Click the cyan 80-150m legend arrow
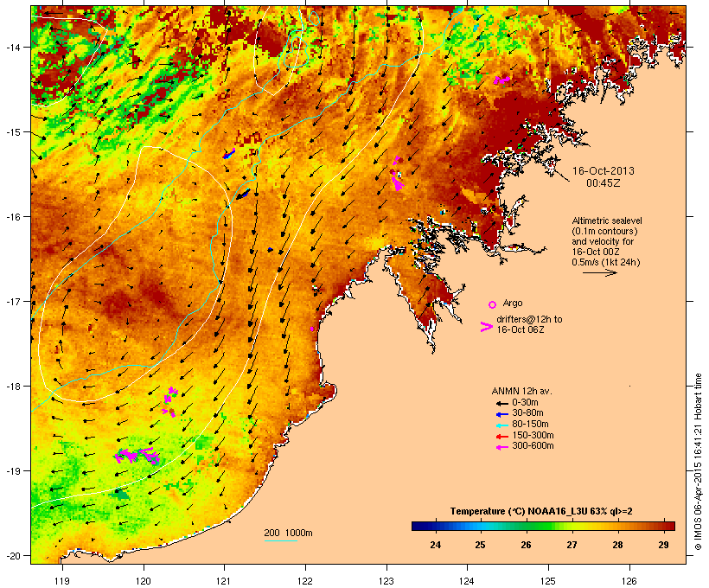This screenshot has width=709, height=588. pos(502,425)
